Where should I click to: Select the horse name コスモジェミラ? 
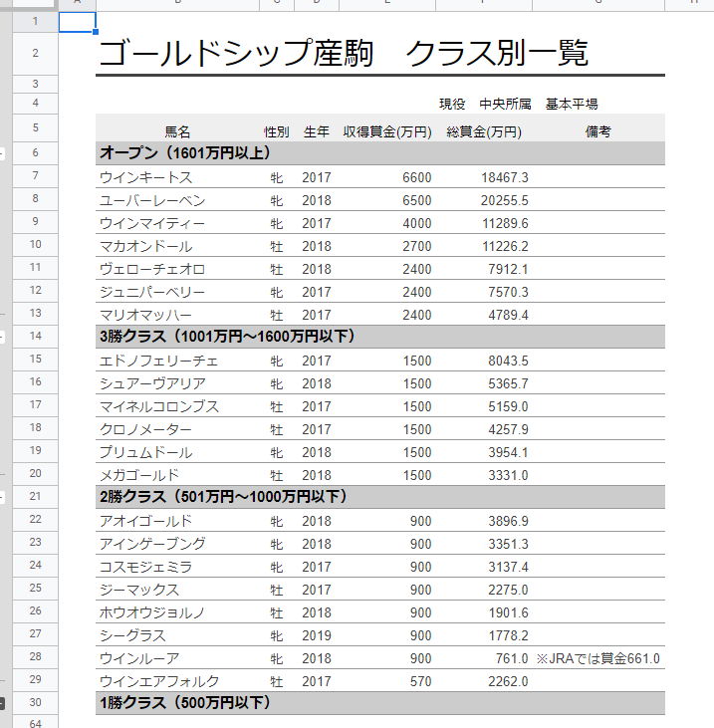pos(145,567)
